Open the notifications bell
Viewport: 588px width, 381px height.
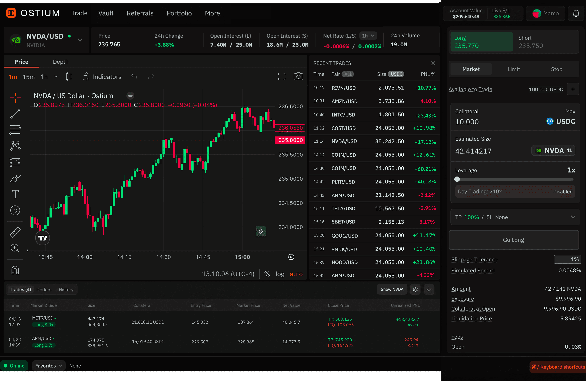(576, 13)
